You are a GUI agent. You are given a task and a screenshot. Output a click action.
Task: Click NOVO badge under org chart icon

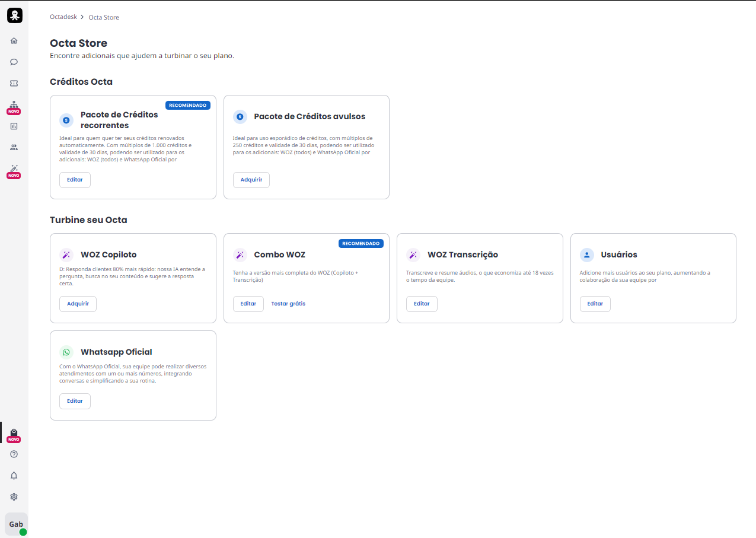coord(14,112)
